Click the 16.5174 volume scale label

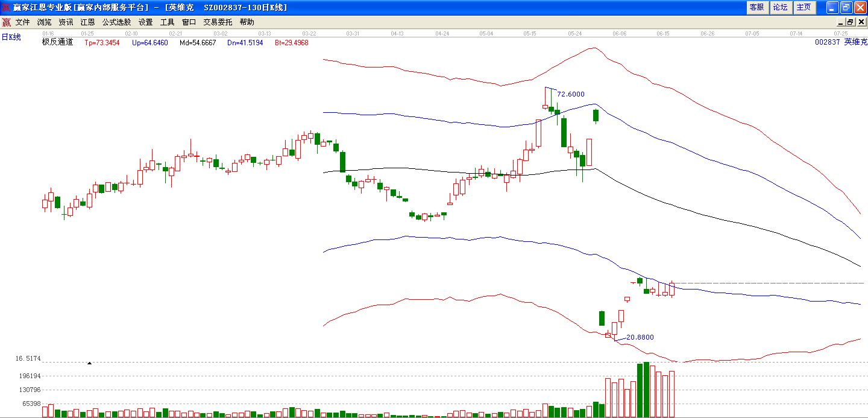[28, 358]
